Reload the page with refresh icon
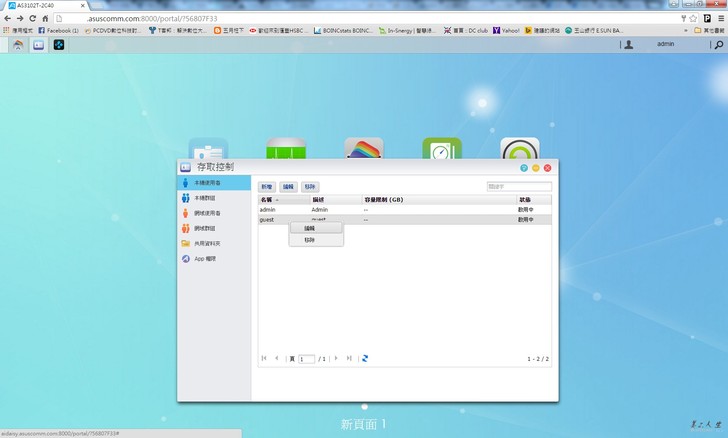The width and height of the screenshot is (728, 438). click(x=32, y=19)
